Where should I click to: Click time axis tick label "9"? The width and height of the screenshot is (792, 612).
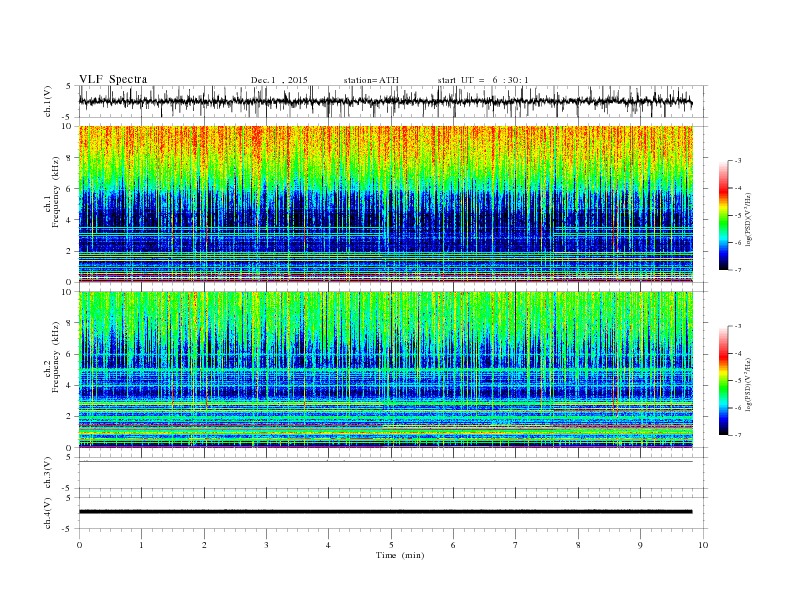click(x=640, y=545)
